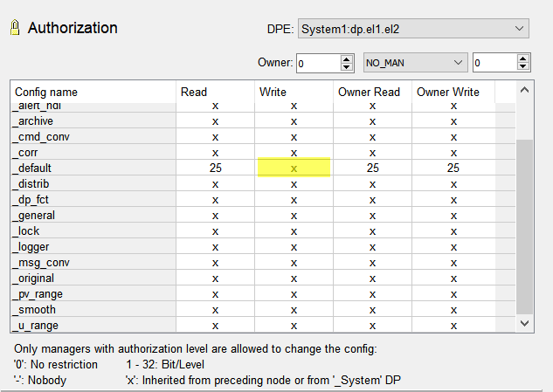Click the manager number input field

(494, 63)
